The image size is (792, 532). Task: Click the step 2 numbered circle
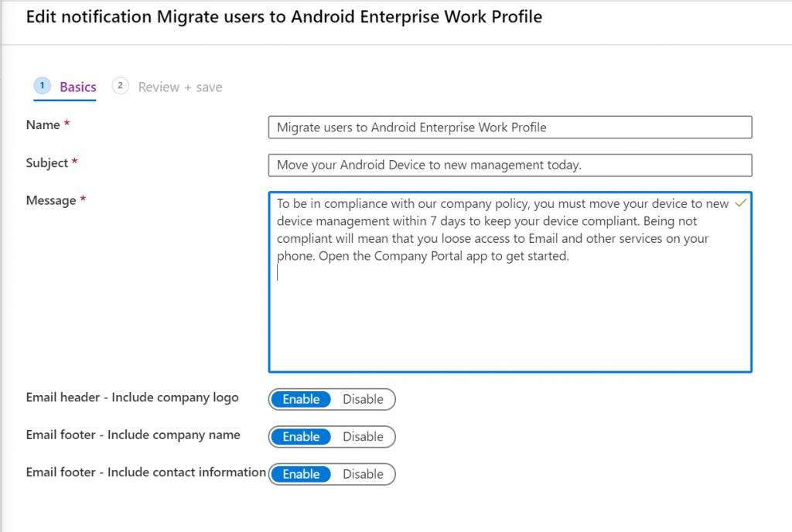click(120, 86)
